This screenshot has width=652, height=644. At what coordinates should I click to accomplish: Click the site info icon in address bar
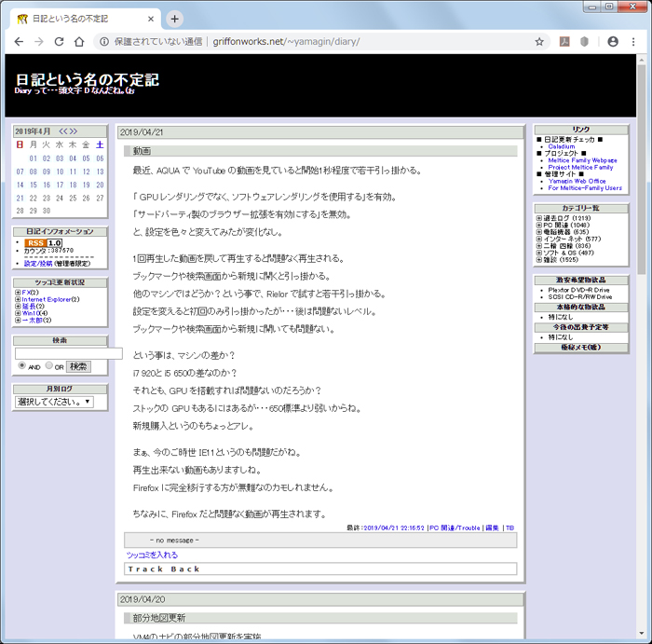(104, 42)
